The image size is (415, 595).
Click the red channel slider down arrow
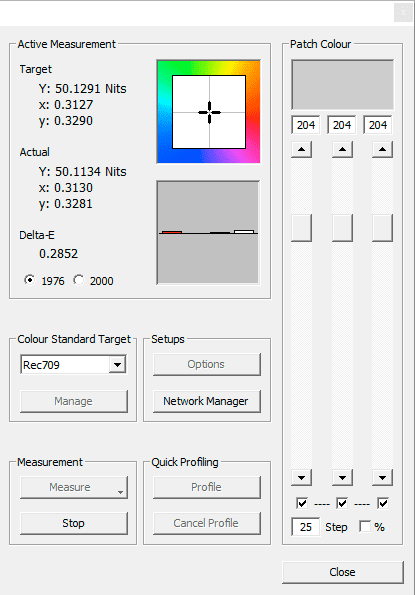(x=301, y=478)
